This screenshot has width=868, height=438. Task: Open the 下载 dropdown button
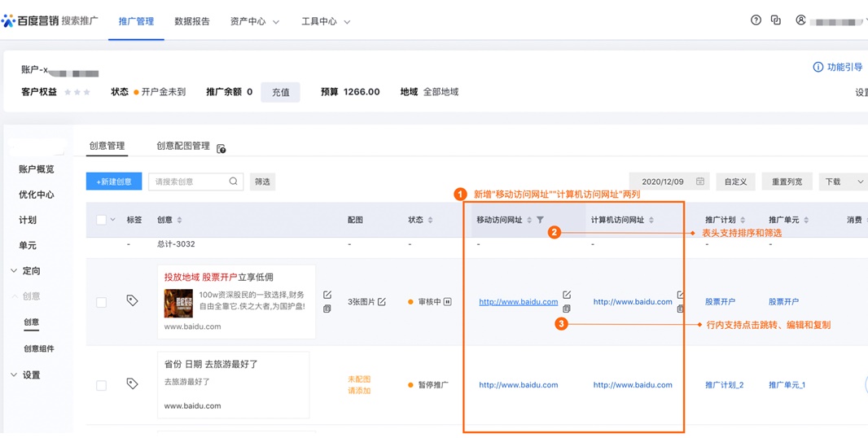843,182
